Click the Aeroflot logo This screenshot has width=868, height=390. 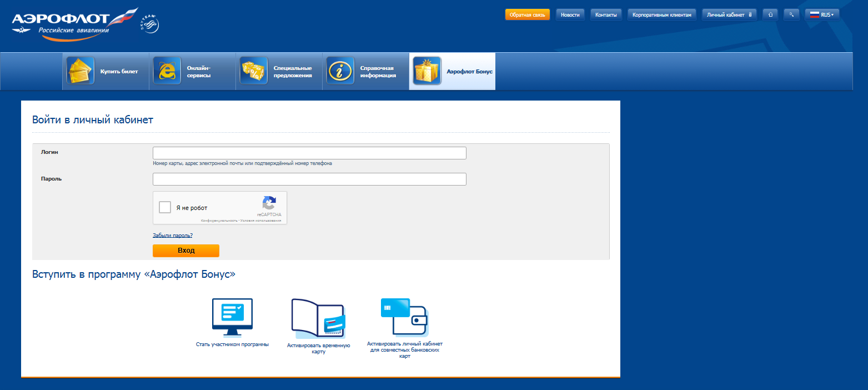coord(74,24)
